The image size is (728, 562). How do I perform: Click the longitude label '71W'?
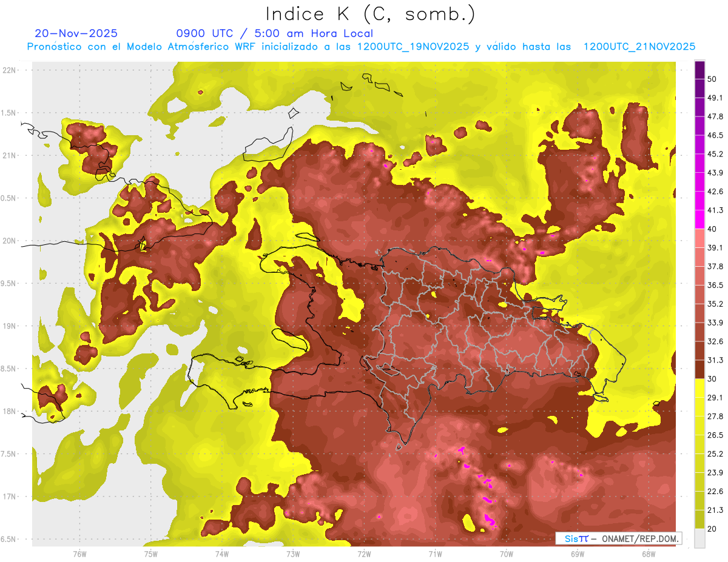click(436, 554)
